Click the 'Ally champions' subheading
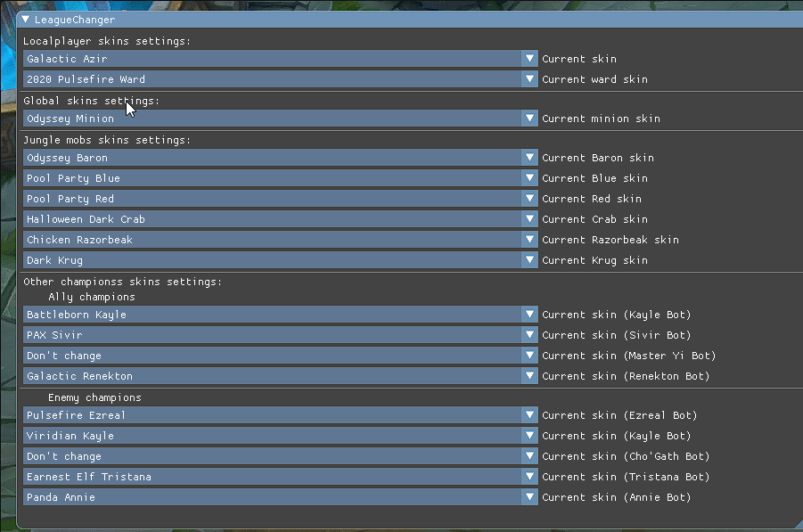The height and width of the screenshot is (532, 803). [x=92, y=297]
